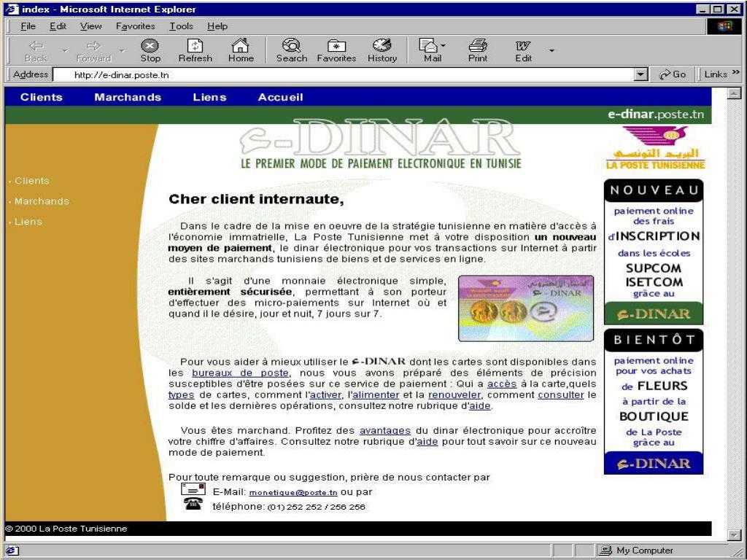The height and width of the screenshot is (560, 747).
Task: Follow the 'types' link
Action: click(181, 395)
